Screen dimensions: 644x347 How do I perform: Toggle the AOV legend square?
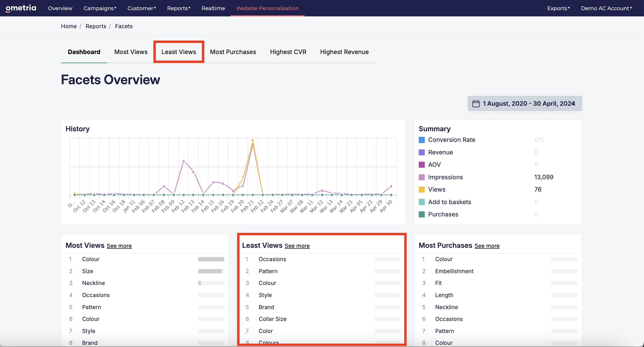[422, 165]
